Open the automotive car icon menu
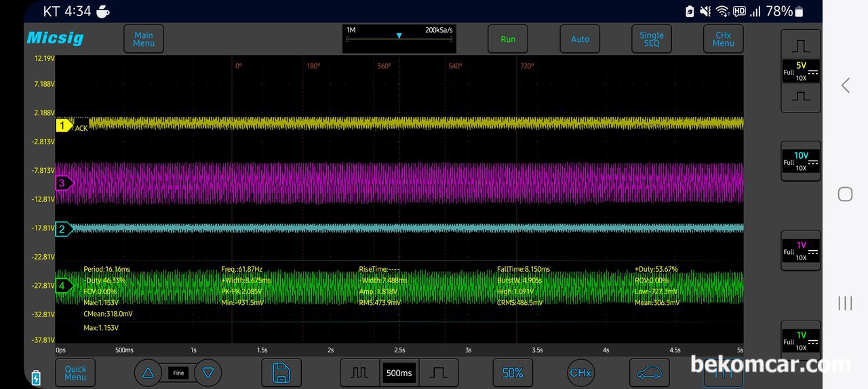This screenshot has width=868, height=389. click(650, 373)
